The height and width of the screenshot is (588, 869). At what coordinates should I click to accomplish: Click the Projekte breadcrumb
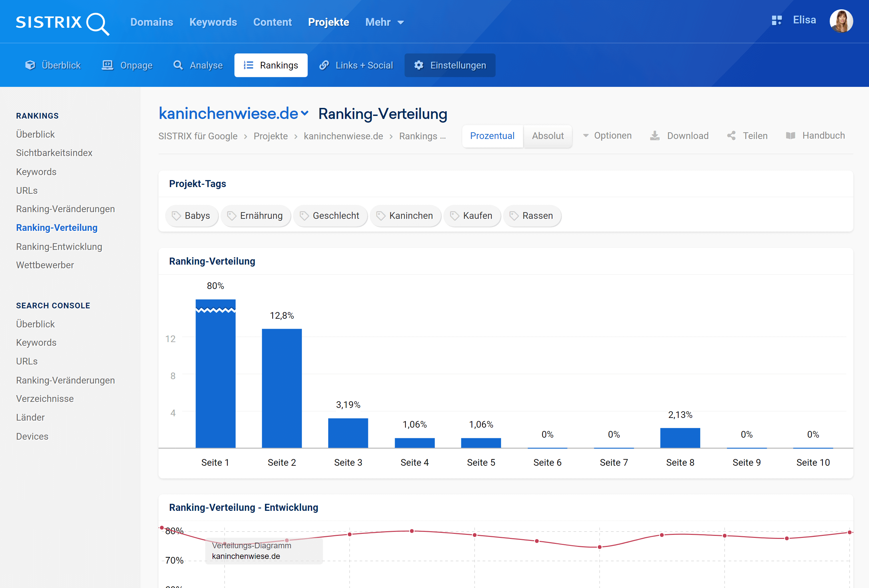(271, 136)
